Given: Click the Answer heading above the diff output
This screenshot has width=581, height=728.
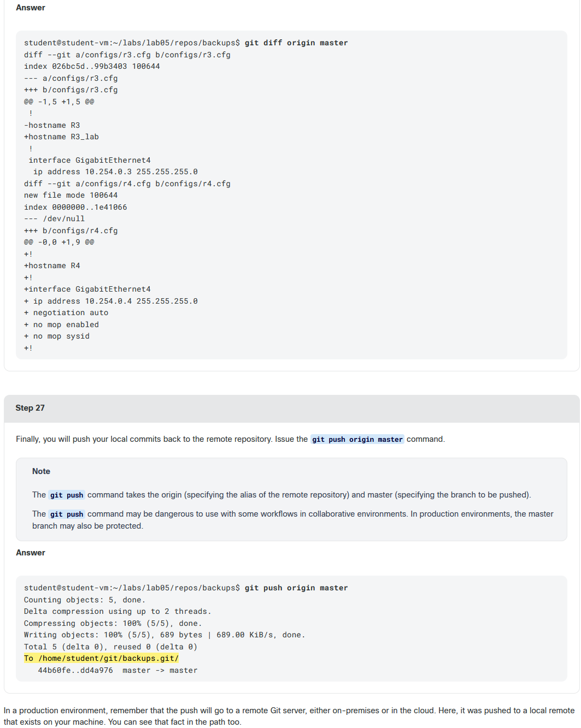Looking at the screenshot, I should tap(31, 8).
